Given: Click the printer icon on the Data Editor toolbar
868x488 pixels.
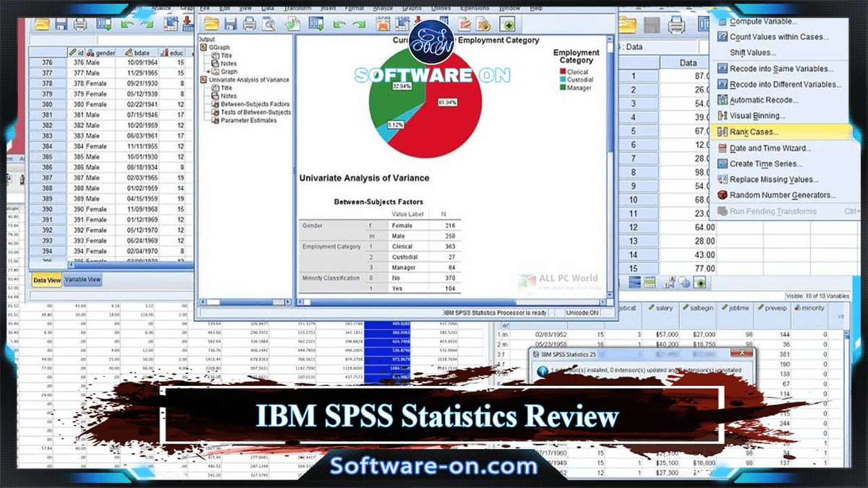Looking at the screenshot, I should point(80,24).
